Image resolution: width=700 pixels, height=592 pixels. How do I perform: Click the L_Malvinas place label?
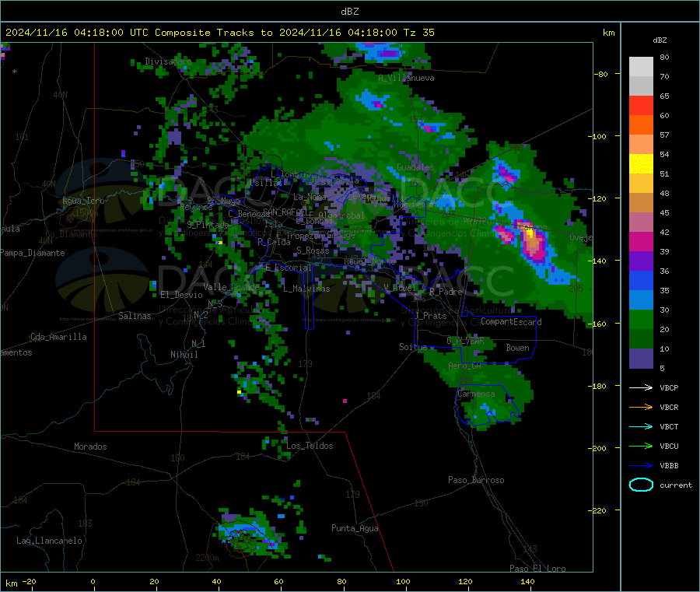coord(306,289)
